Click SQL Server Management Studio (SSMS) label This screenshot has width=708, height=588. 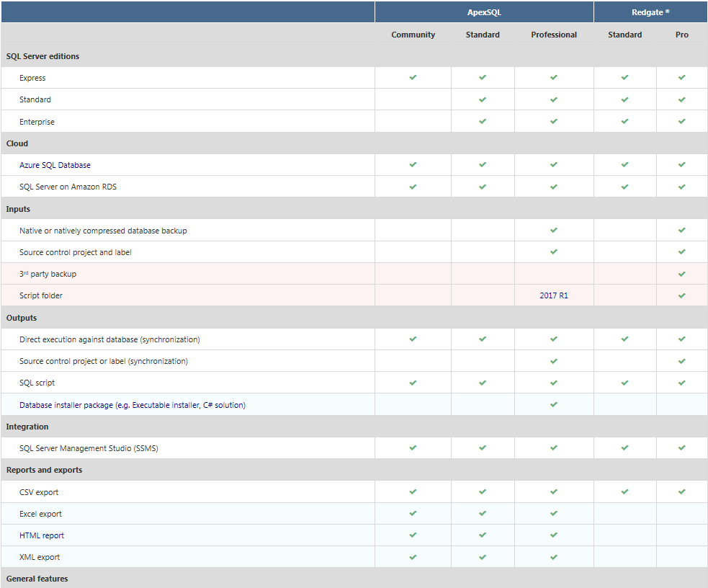pyautogui.click(x=89, y=448)
